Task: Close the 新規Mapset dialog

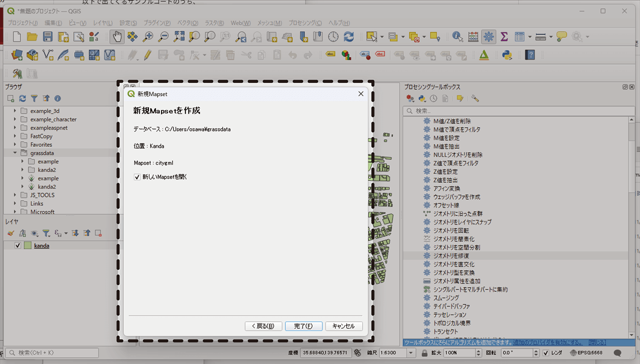Action: pyautogui.click(x=360, y=94)
